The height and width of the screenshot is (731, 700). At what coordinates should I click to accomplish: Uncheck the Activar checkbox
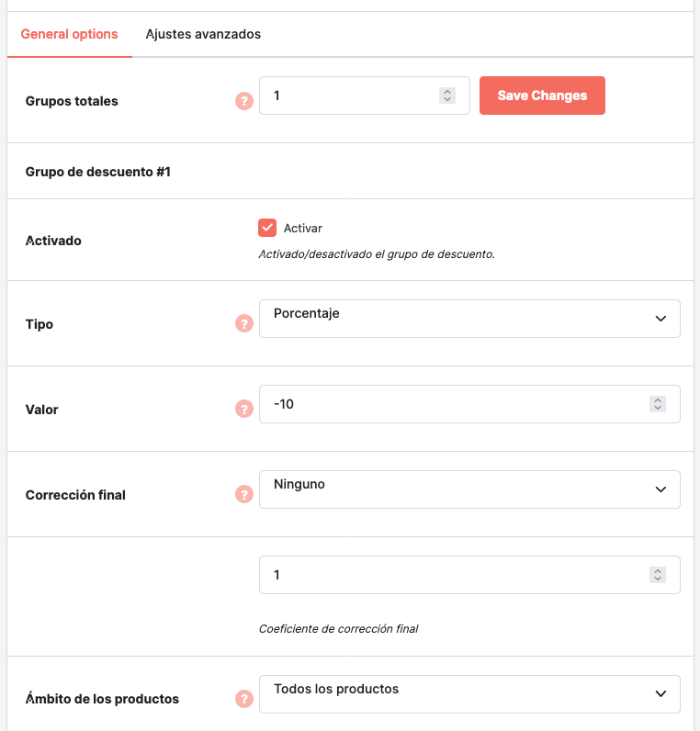[267, 228]
